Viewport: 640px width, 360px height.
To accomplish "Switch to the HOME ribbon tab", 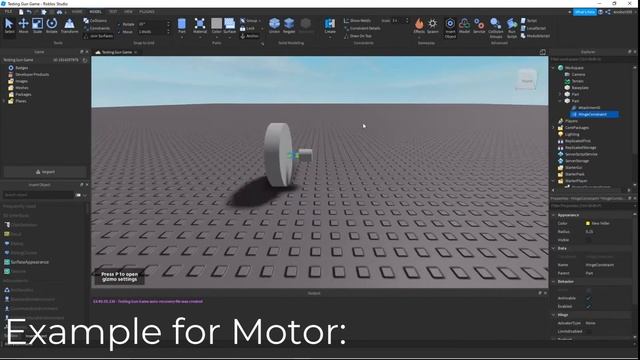I will point(77,12).
